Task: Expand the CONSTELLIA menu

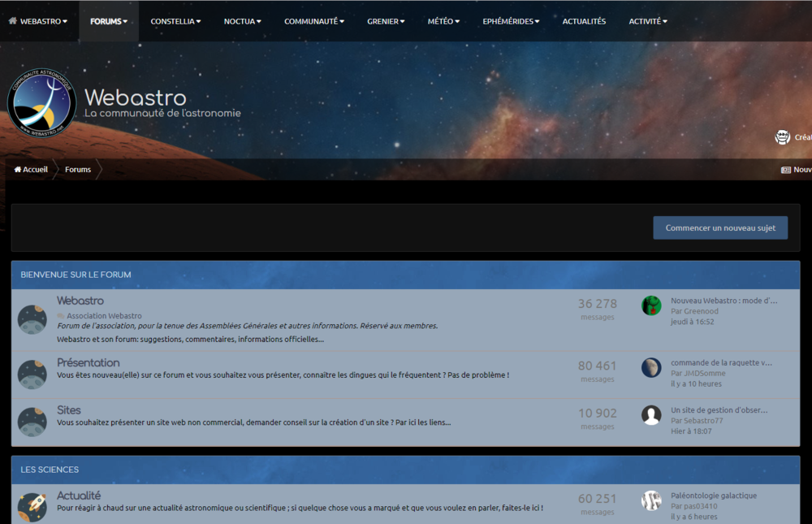Action: (x=175, y=21)
